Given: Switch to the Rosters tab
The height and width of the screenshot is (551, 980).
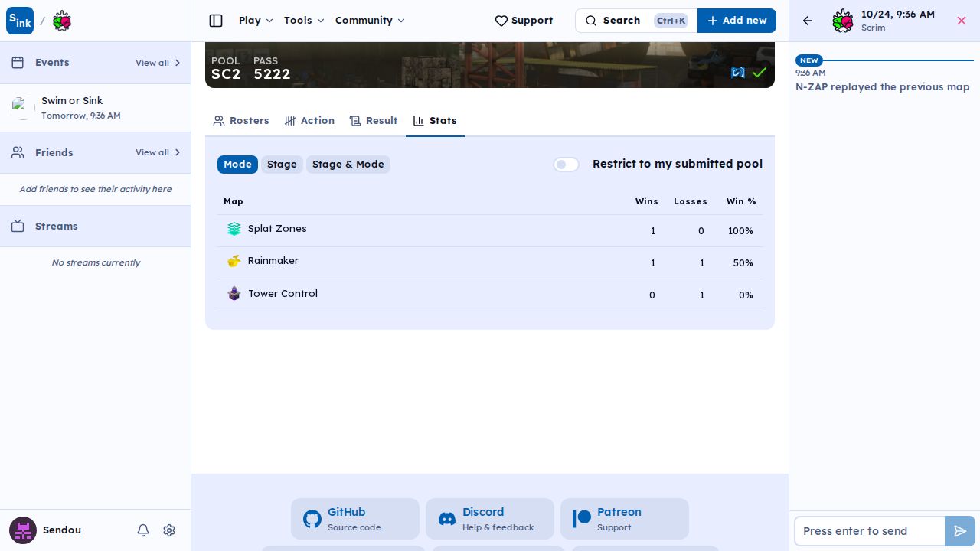Looking at the screenshot, I should [x=241, y=121].
